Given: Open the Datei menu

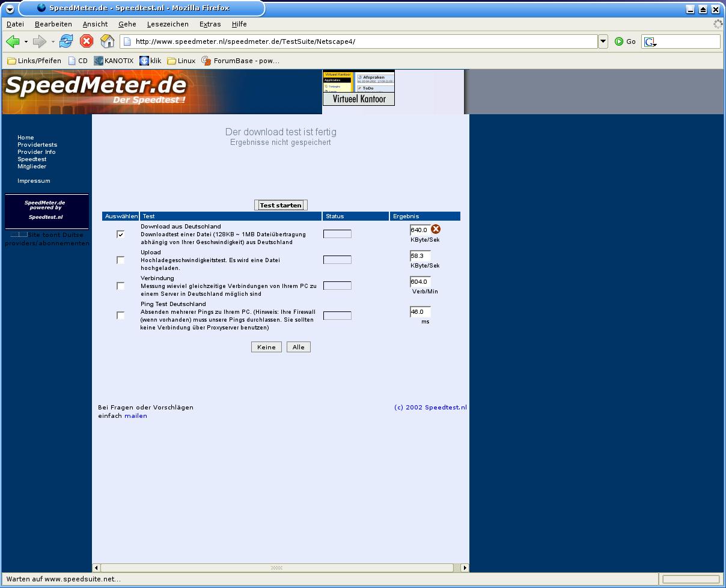Looking at the screenshot, I should pyautogui.click(x=15, y=24).
